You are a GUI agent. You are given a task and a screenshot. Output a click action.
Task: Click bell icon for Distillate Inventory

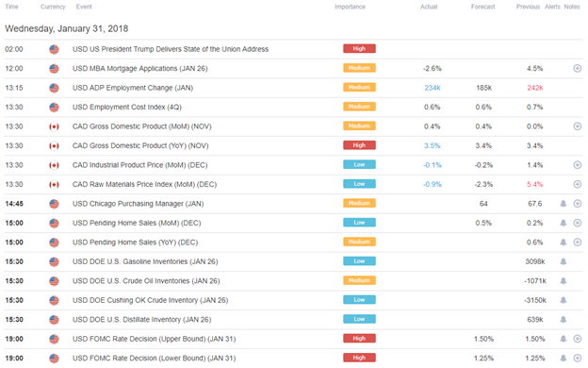pyautogui.click(x=563, y=320)
